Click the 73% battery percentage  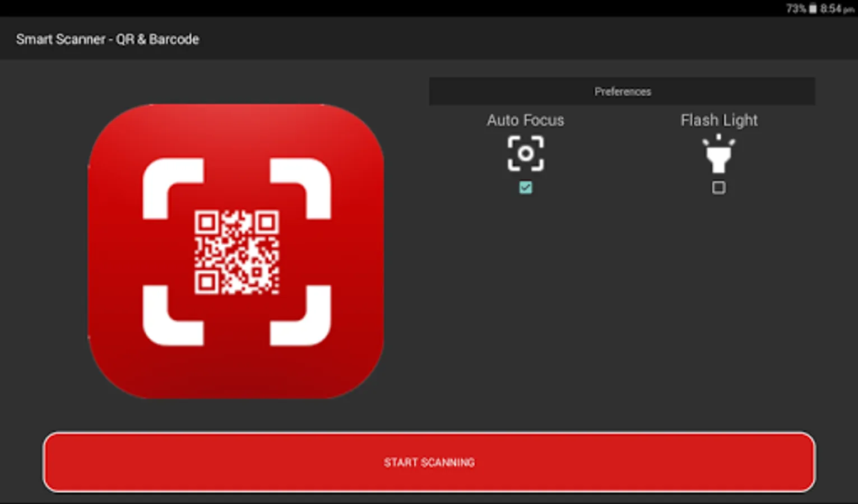796,8
